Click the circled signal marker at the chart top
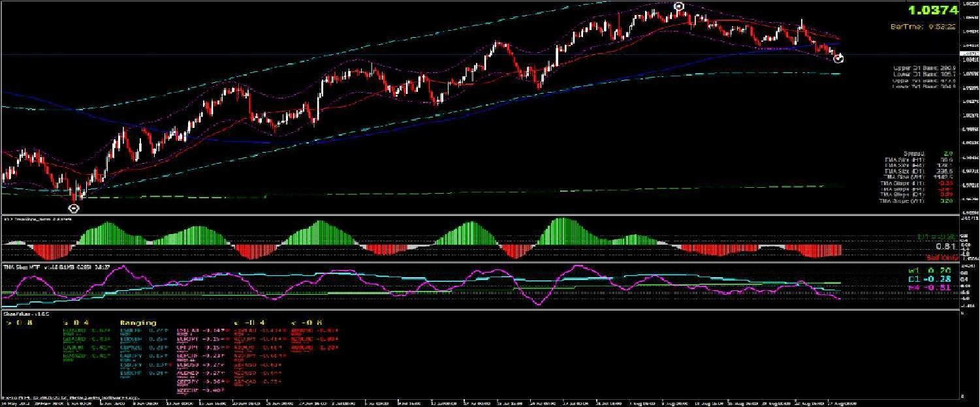The image size is (980, 407). [x=678, y=5]
